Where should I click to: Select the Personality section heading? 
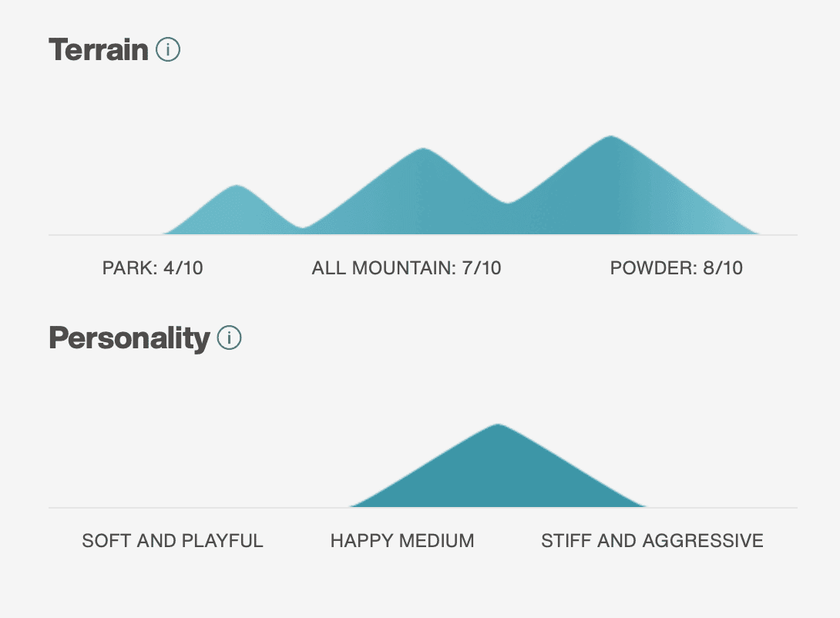point(129,338)
